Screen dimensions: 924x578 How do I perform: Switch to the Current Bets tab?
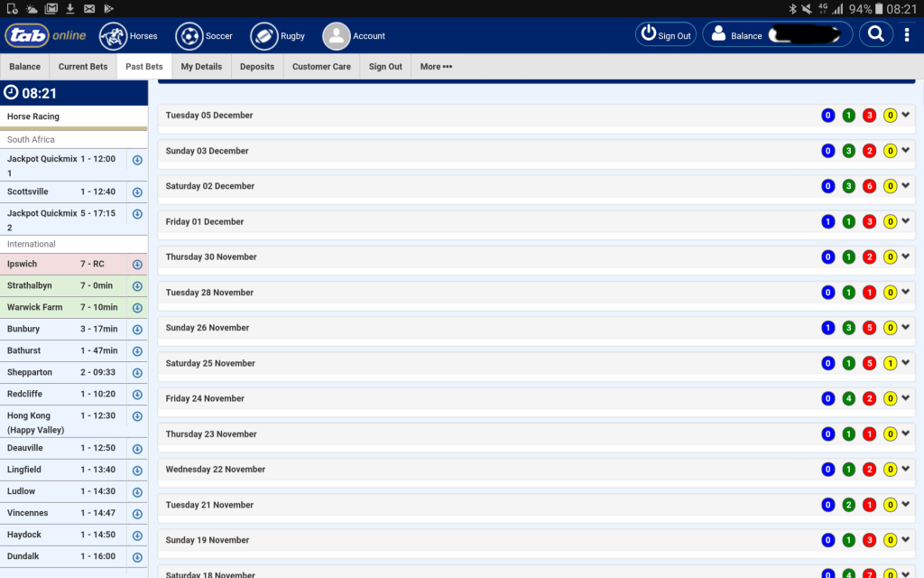[83, 67]
